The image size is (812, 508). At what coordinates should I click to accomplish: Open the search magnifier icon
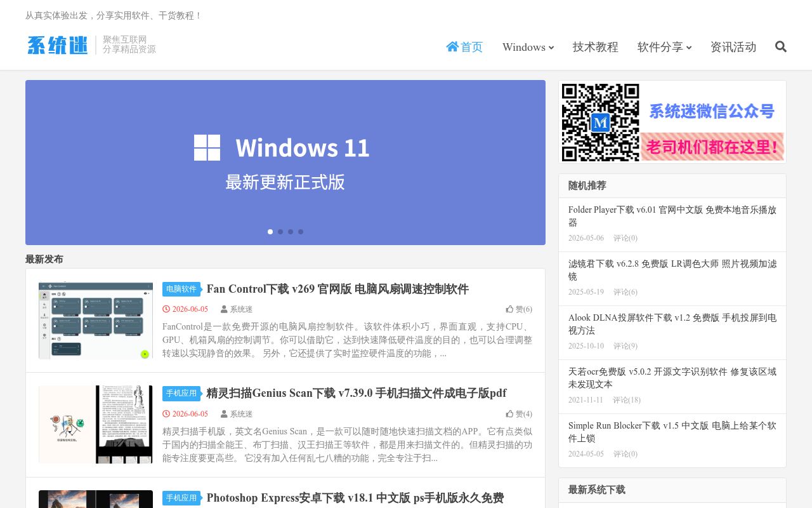(781, 46)
